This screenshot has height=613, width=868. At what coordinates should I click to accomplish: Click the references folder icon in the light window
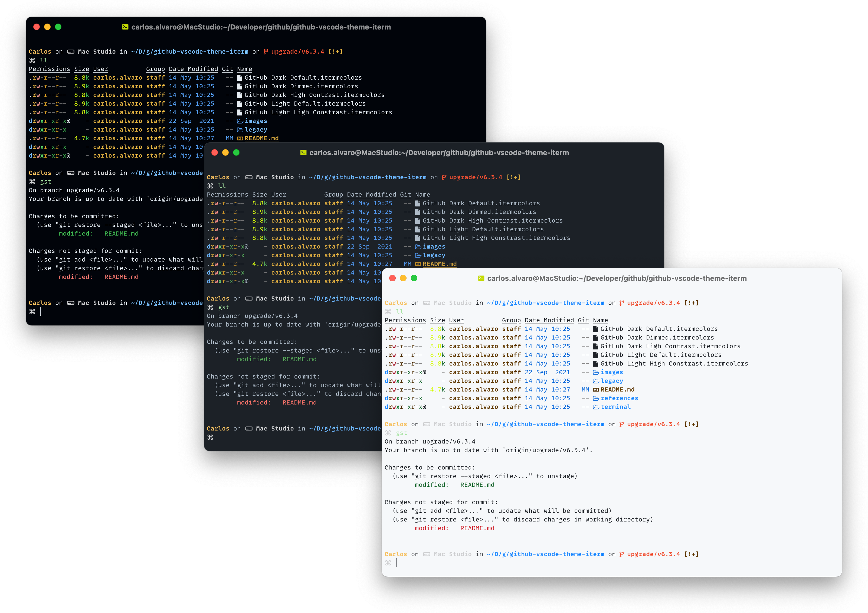pos(596,398)
